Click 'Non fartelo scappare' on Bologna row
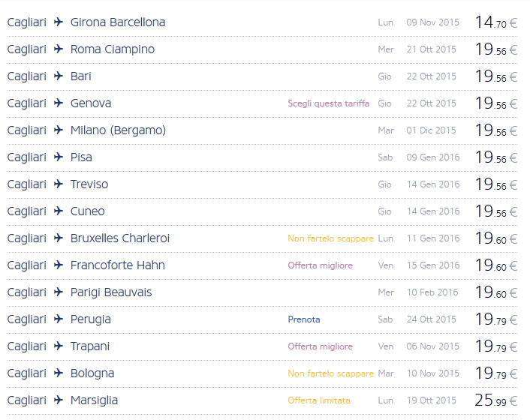 (x=330, y=373)
